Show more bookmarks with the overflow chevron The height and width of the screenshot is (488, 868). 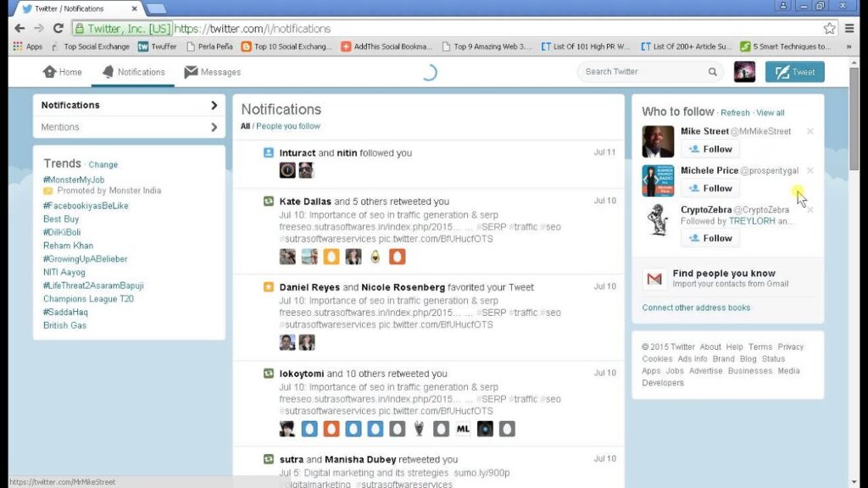pyautogui.click(x=849, y=47)
